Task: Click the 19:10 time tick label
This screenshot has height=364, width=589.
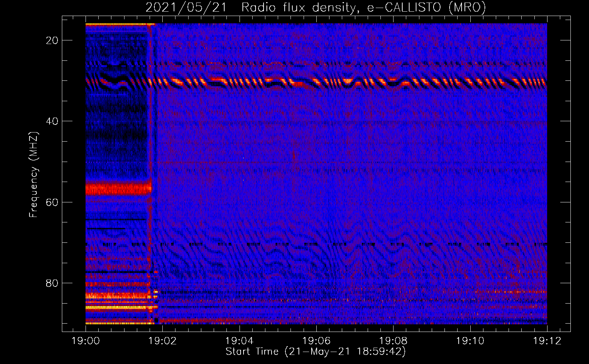Action: [x=470, y=341]
